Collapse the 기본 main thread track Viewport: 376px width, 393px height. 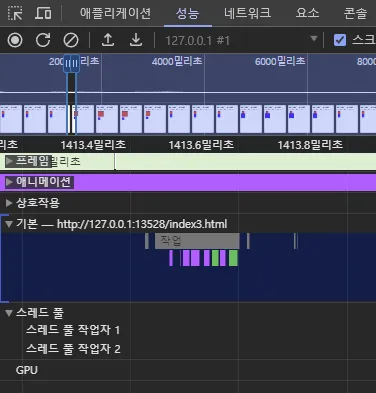tap(9, 224)
